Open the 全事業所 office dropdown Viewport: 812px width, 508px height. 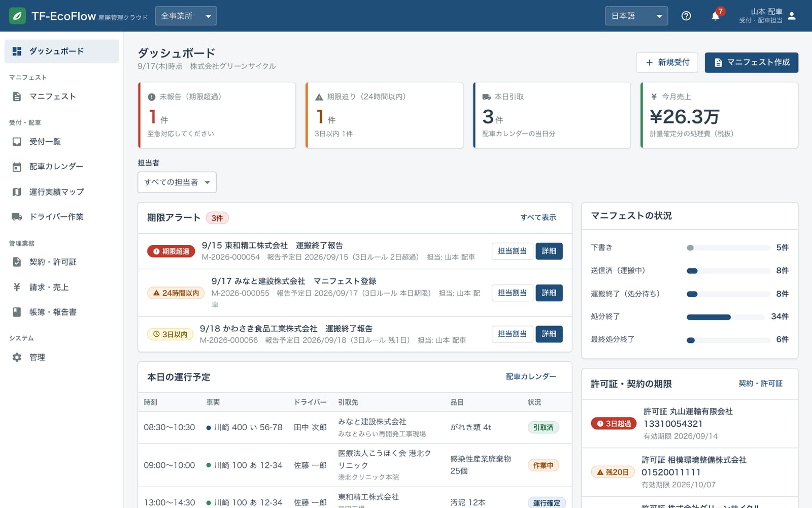186,16
